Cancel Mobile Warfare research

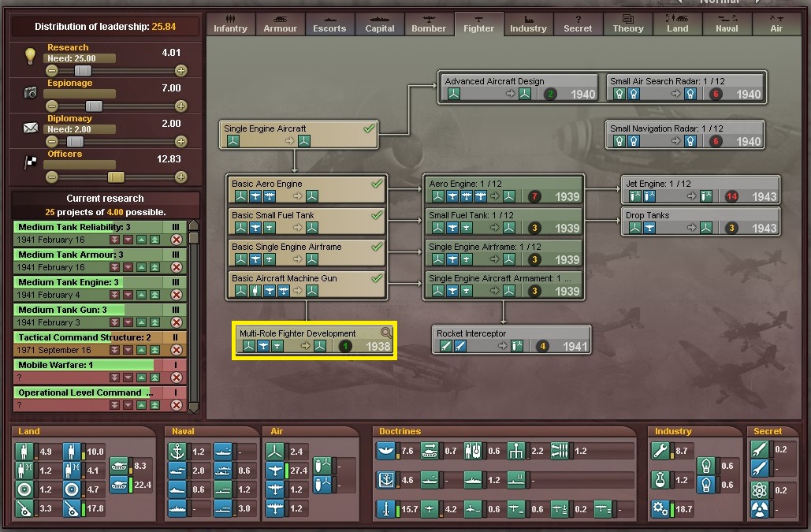point(177,378)
